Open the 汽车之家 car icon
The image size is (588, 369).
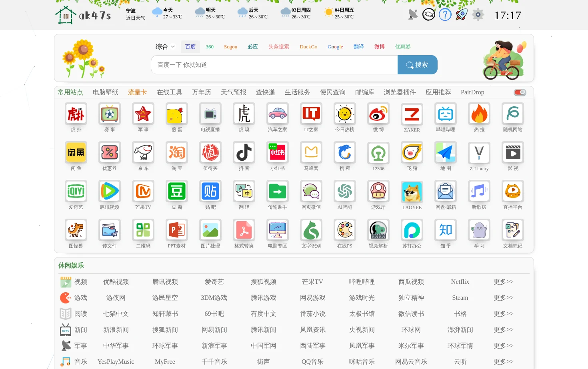(278, 114)
